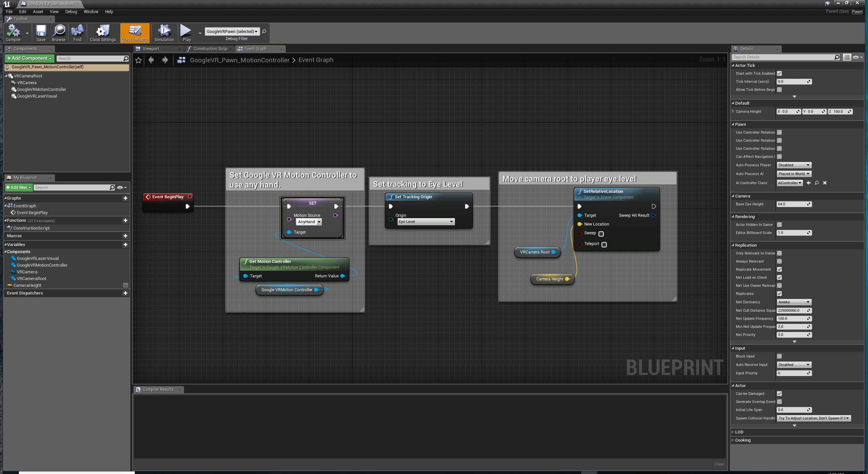Open the Debug menu
This screenshot has width=868, height=474.
coord(71,11)
